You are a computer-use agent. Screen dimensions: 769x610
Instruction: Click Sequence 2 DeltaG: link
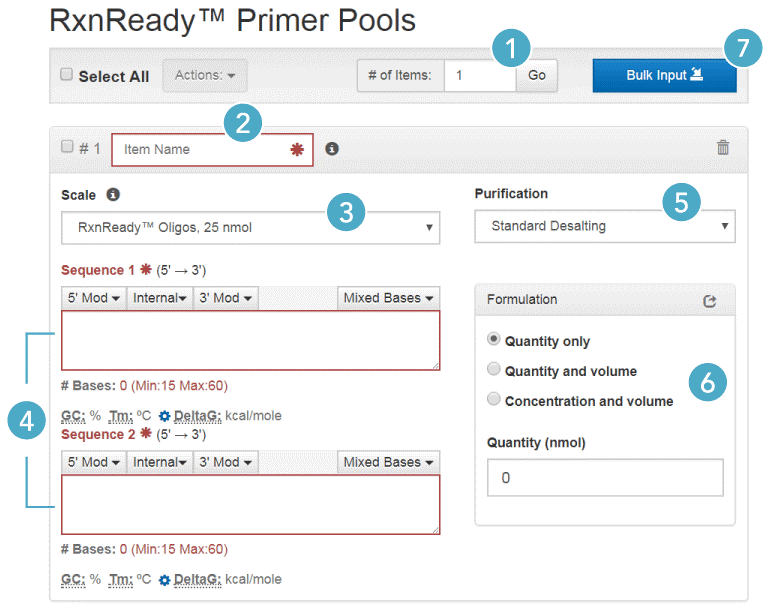pyautogui.click(x=198, y=580)
